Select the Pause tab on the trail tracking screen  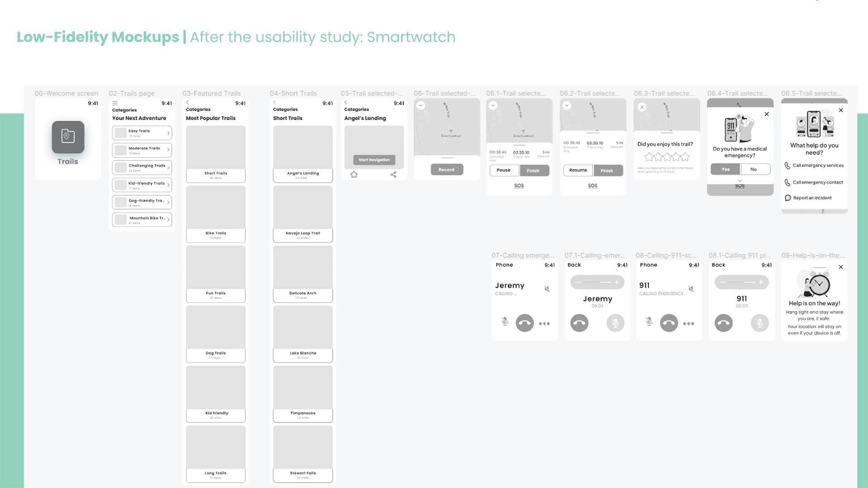[x=504, y=170]
